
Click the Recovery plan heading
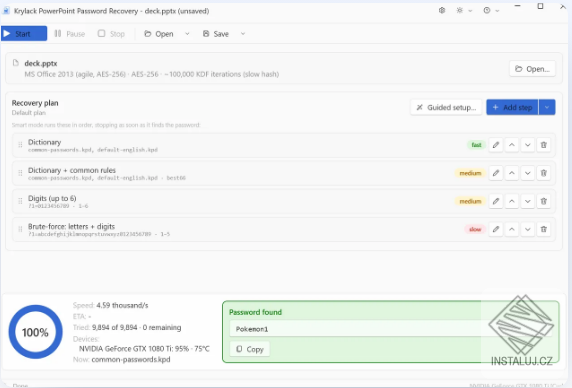point(35,103)
